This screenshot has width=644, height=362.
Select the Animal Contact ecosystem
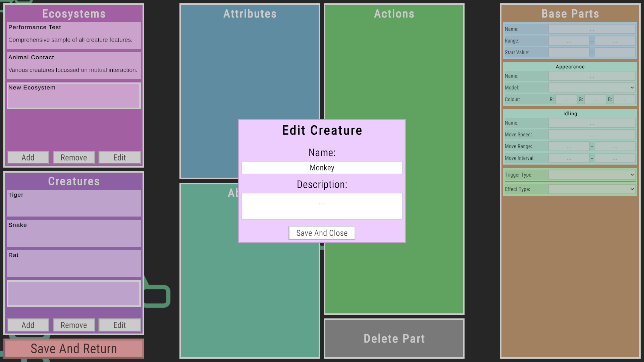74,65
